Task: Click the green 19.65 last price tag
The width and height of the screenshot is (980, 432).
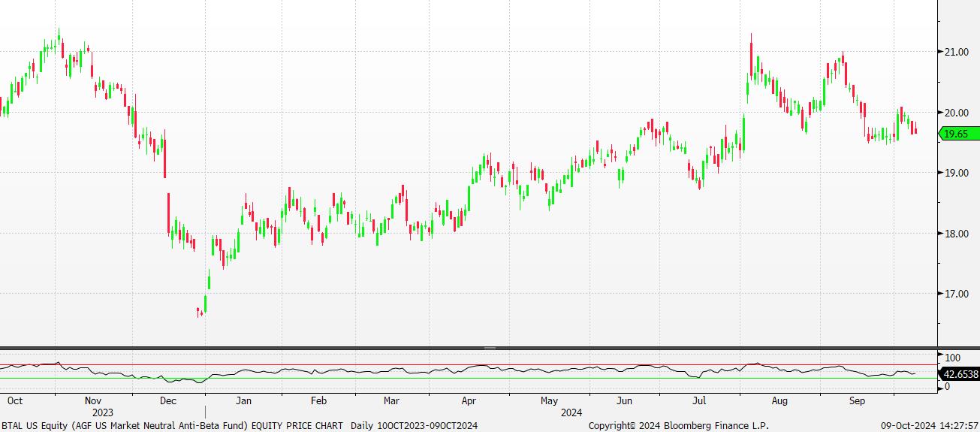Action: click(x=959, y=134)
